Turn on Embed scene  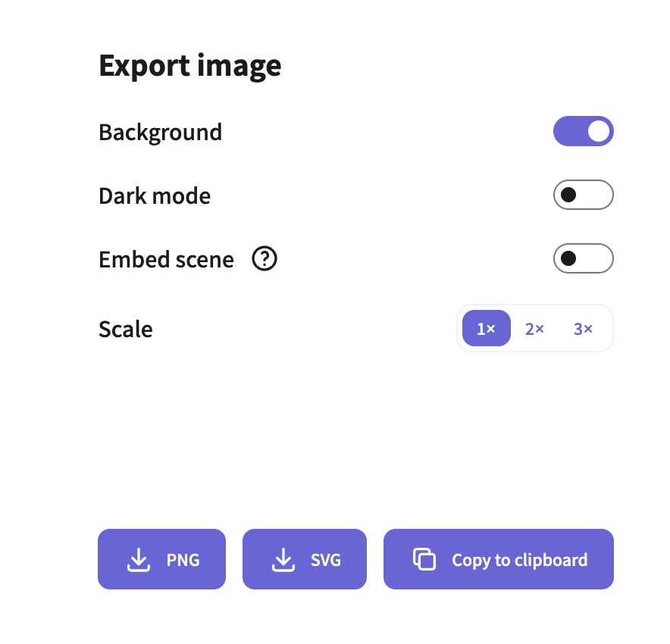(x=584, y=258)
